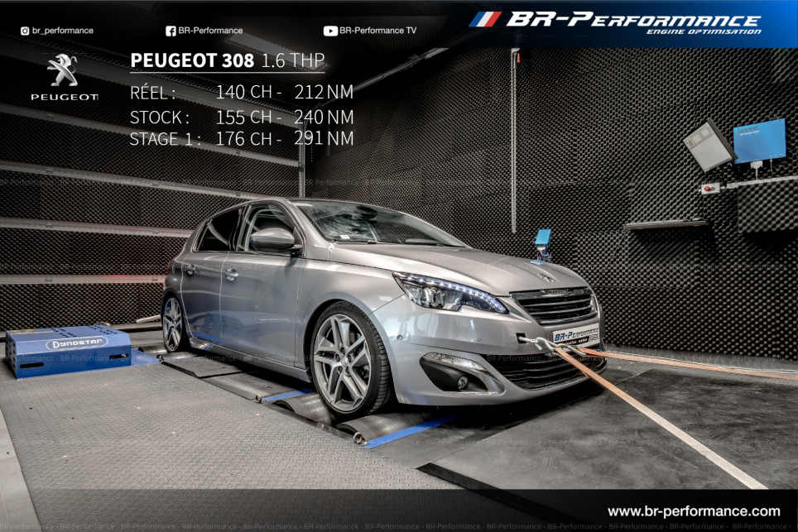Screen dimensions: 798x532
Task: Select the Peugeot 308 1.6 THP title
Action: click(228, 60)
